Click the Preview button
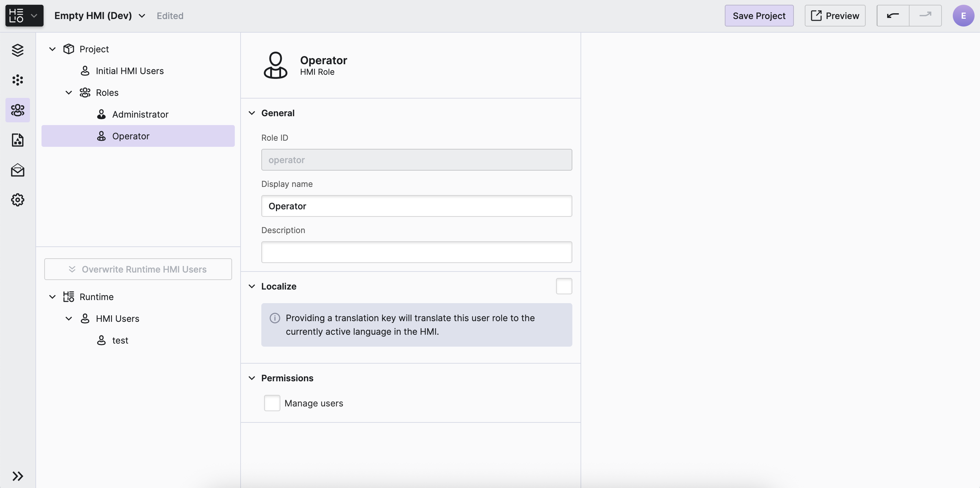This screenshot has width=980, height=488. [835, 16]
